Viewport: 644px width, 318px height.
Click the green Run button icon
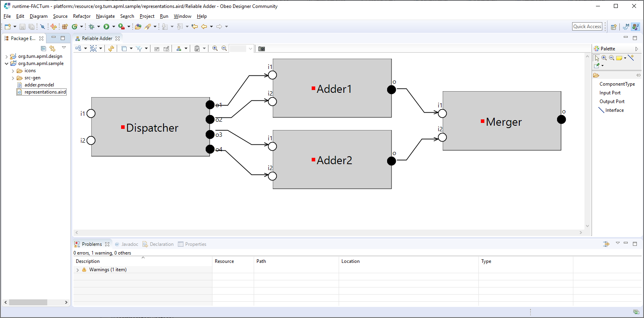[x=106, y=27]
